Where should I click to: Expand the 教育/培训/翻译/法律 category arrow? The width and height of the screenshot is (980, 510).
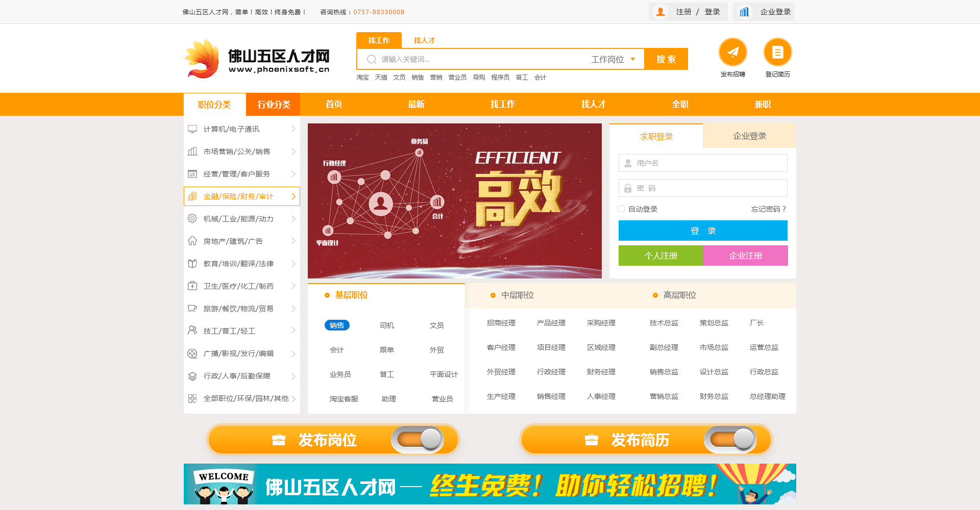293,264
